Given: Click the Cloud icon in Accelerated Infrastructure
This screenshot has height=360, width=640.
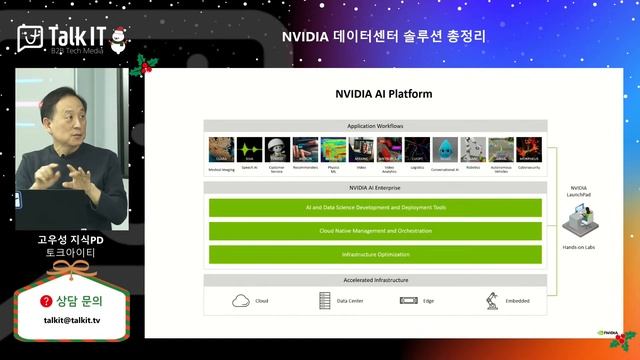Looking at the screenshot, I should point(241,301).
